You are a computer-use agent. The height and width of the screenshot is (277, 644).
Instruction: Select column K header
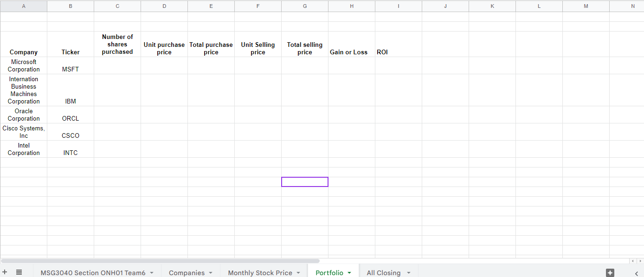point(492,6)
